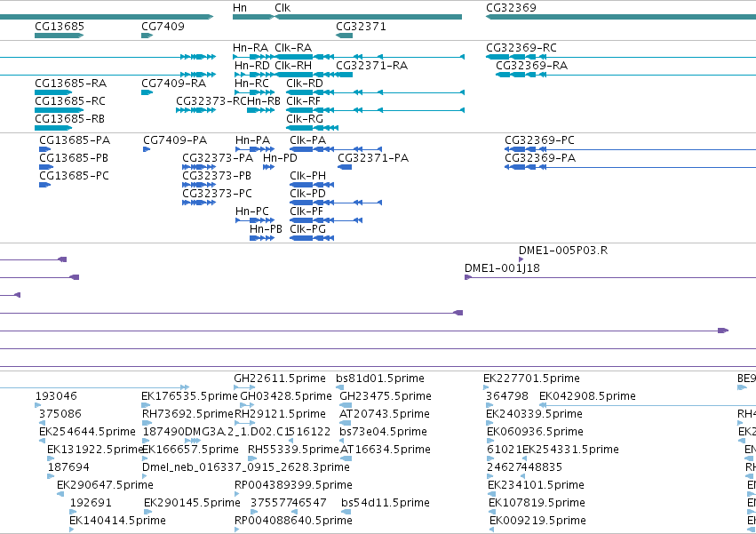Screen dimensions: 756x534
Task: Click the CG32369 gene label
Action: point(511,8)
